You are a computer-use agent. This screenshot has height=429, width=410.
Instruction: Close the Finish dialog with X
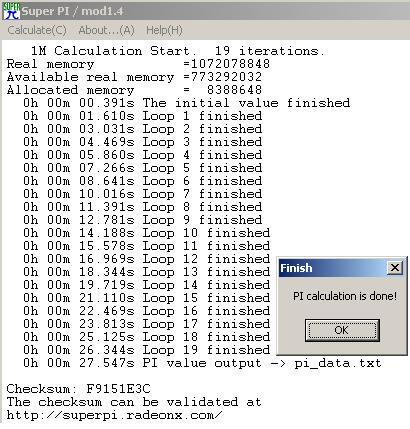pyautogui.click(x=395, y=268)
